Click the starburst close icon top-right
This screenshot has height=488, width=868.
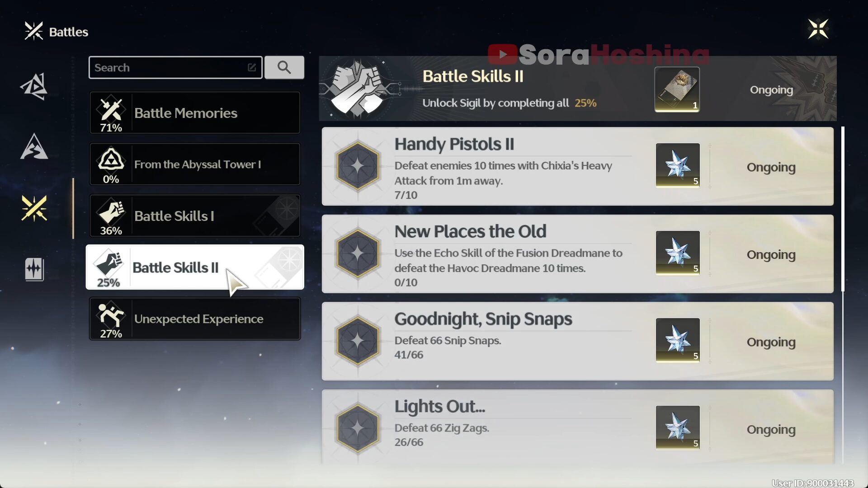[x=818, y=28]
